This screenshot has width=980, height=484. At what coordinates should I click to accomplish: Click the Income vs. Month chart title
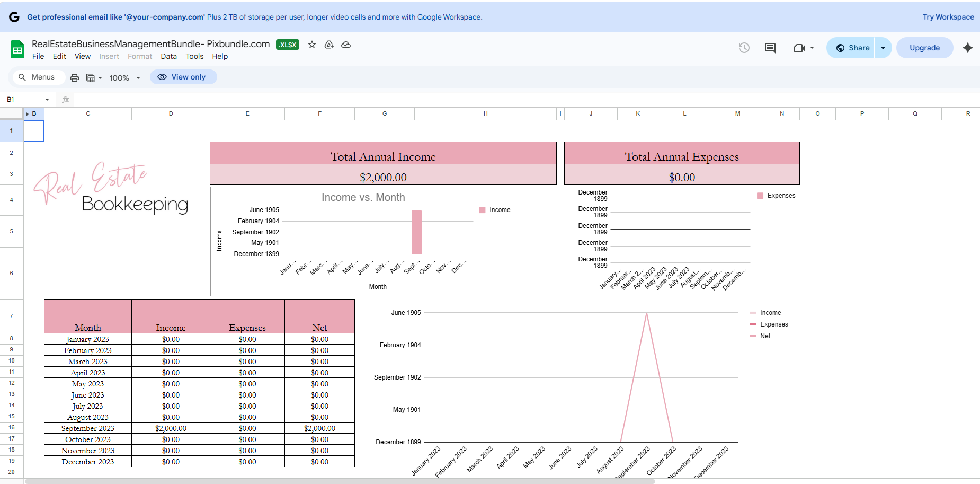point(363,197)
